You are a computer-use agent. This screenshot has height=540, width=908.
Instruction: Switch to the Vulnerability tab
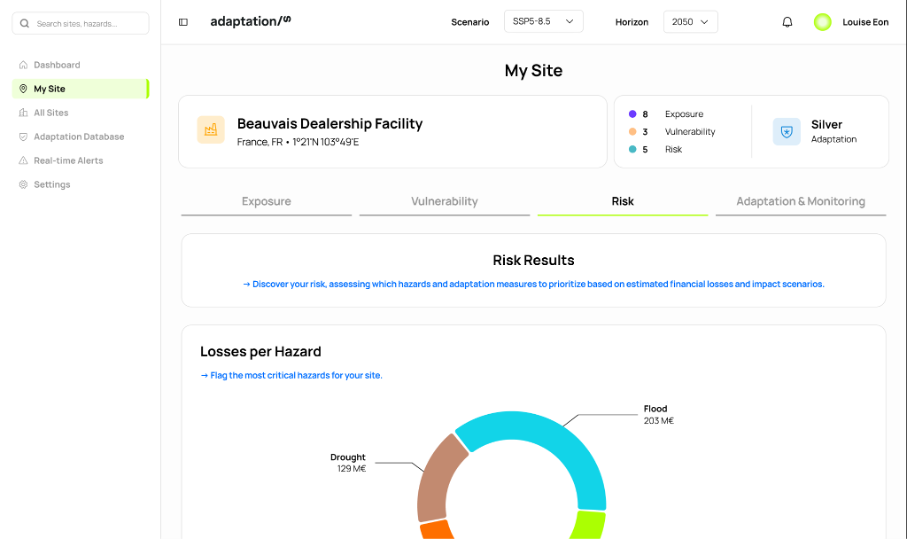pyautogui.click(x=444, y=202)
